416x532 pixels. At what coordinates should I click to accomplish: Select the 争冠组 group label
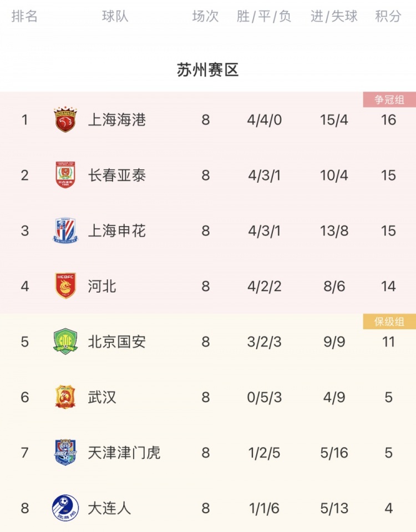[x=389, y=99]
